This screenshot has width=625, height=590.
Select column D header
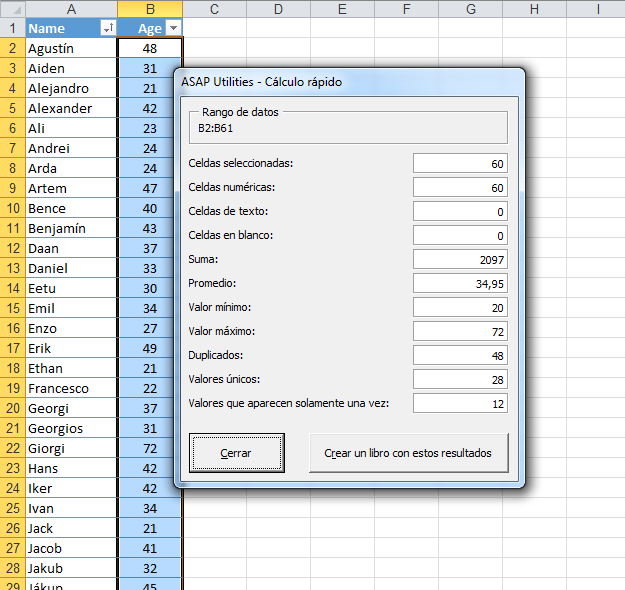click(x=278, y=9)
